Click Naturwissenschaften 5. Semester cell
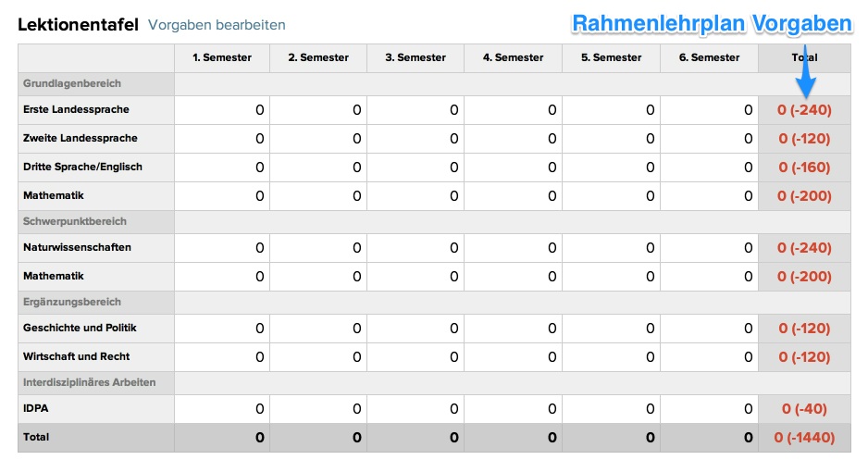 click(x=611, y=248)
